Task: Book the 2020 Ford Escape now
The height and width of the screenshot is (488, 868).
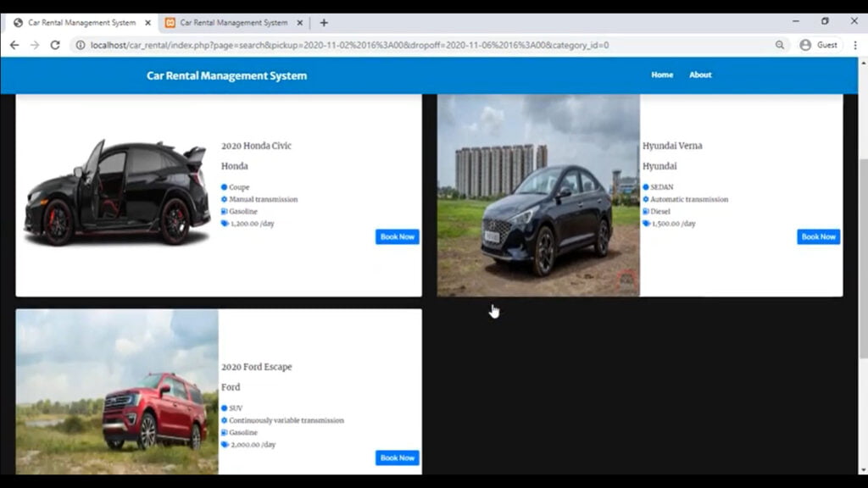Action: pos(397,457)
